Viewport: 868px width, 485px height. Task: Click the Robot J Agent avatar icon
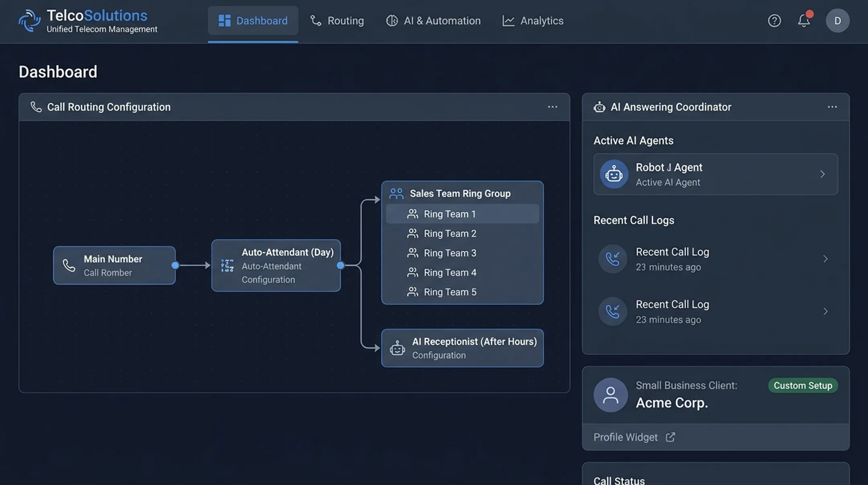[614, 174]
